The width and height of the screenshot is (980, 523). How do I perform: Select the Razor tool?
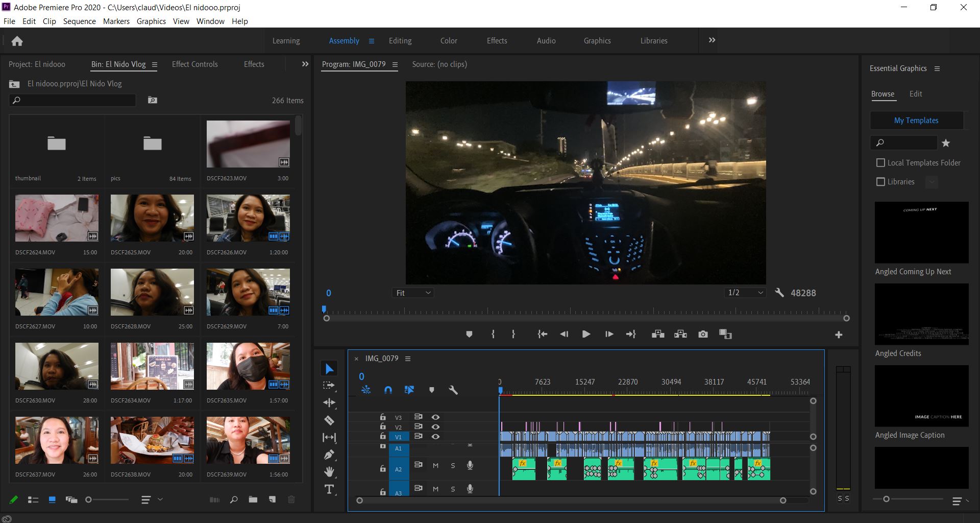tap(329, 420)
